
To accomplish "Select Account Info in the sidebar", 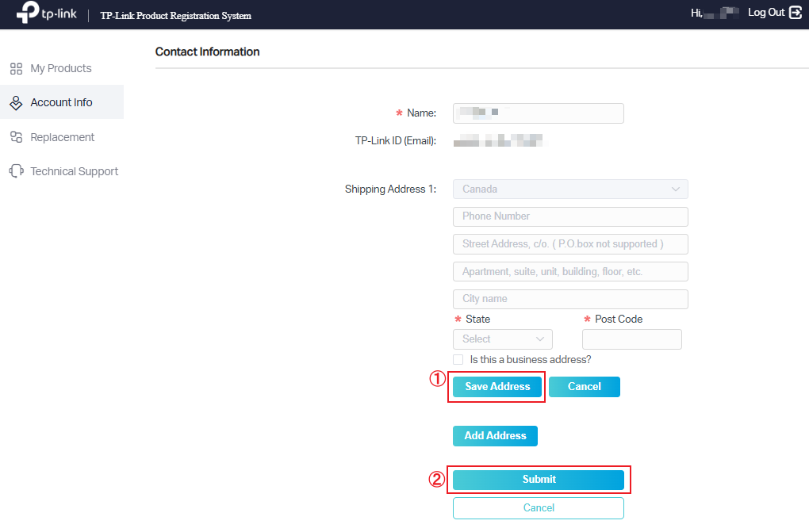I will (61, 101).
